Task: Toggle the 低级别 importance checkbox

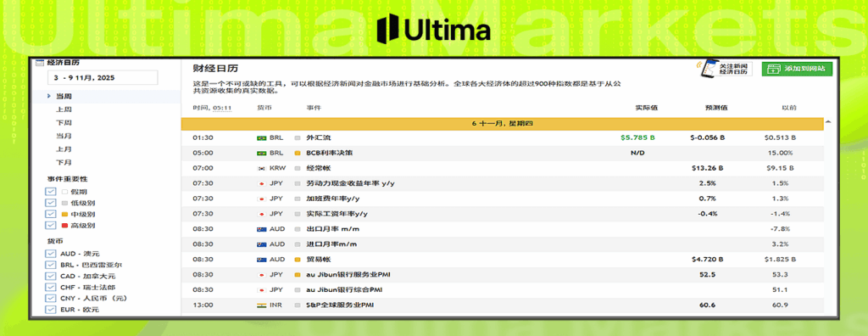Action: pyautogui.click(x=51, y=203)
